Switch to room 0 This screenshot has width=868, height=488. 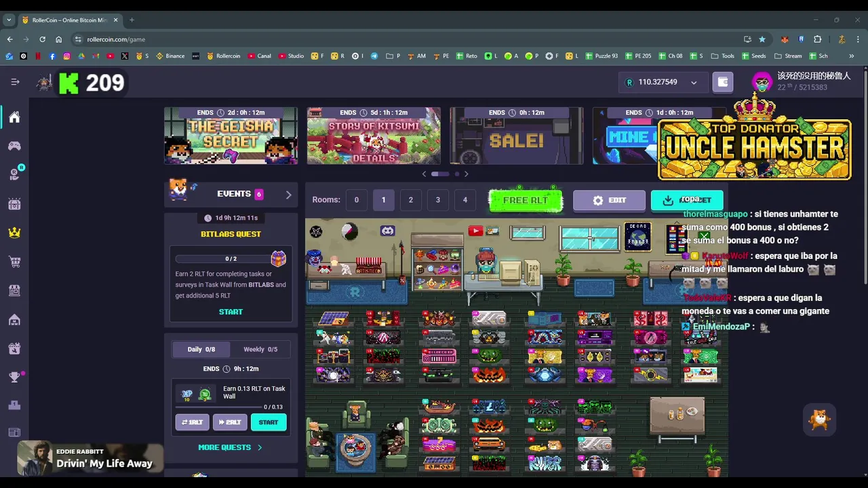356,200
